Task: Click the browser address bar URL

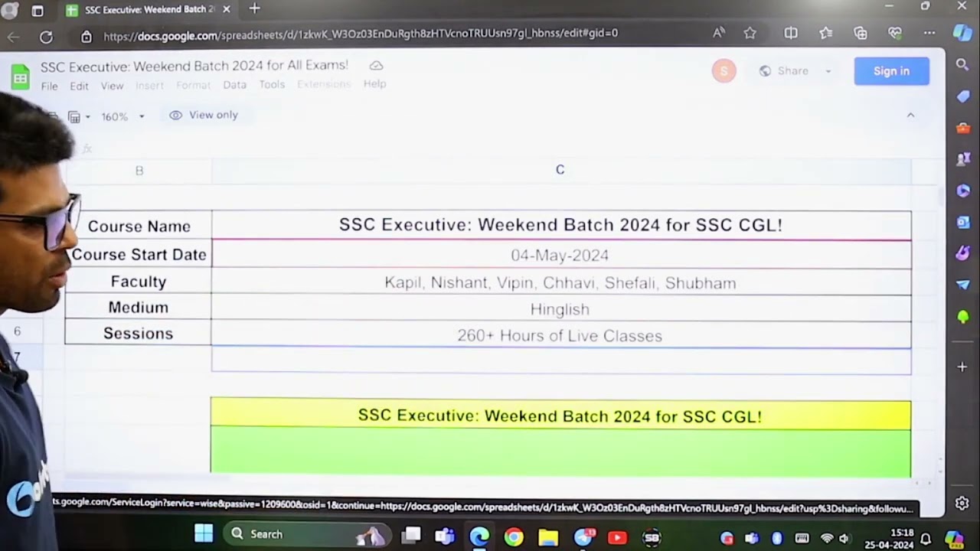Action: click(x=361, y=33)
